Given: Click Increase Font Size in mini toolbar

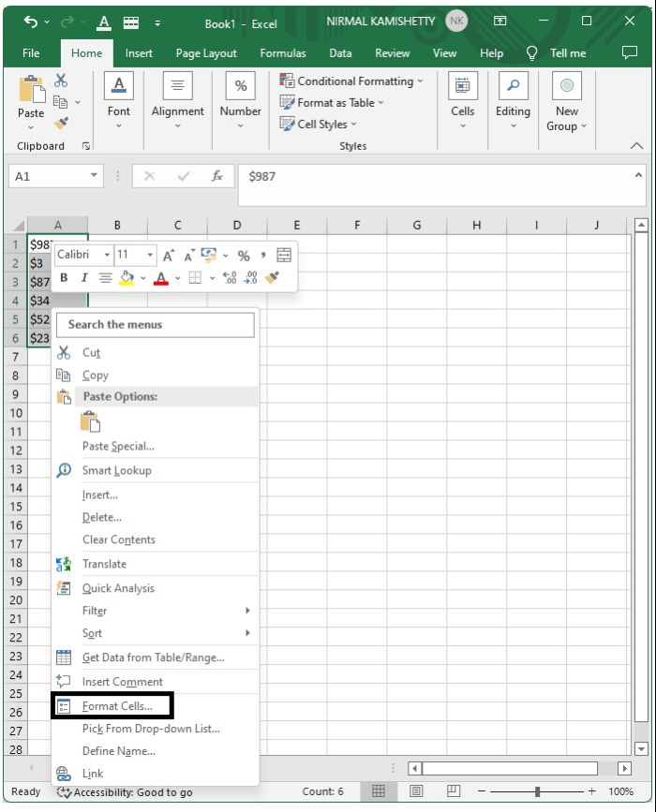Looking at the screenshot, I should point(169,256).
